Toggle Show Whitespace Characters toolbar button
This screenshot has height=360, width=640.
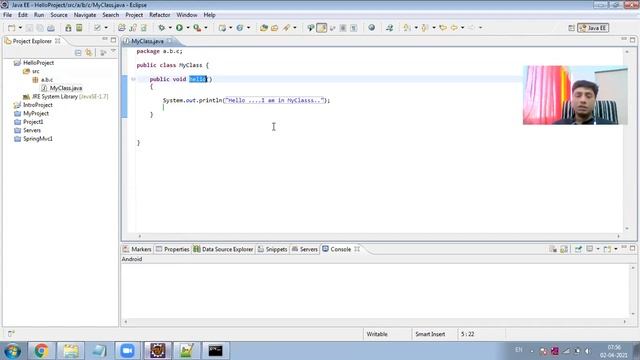pyautogui.click(x=353, y=28)
